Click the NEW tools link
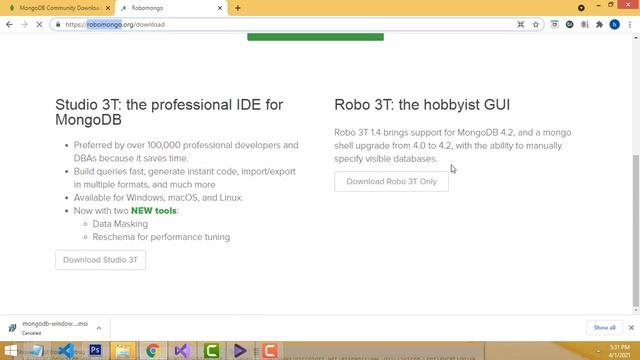Image resolution: width=640 pixels, height=360 pixels. 153,211
